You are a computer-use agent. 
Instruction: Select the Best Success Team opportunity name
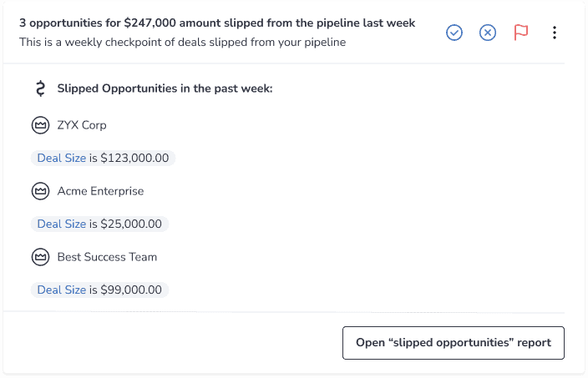pos(107,257)
